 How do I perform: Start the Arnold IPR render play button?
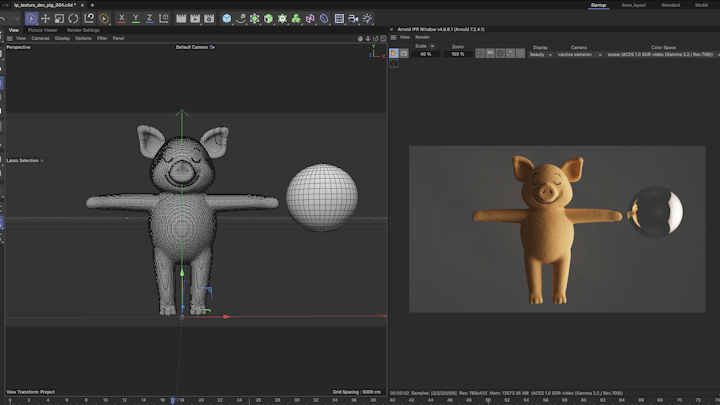[x=394, y=53]
